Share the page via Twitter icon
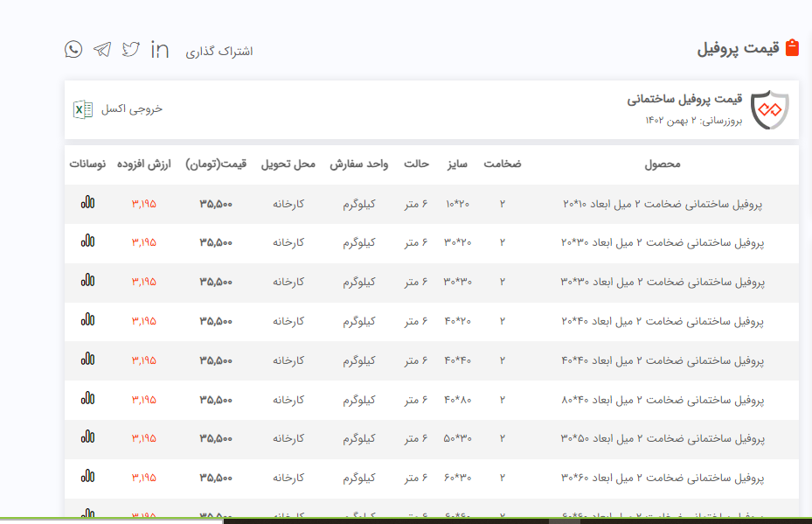Viewport: 812px width, 524px height. point(131,49)
